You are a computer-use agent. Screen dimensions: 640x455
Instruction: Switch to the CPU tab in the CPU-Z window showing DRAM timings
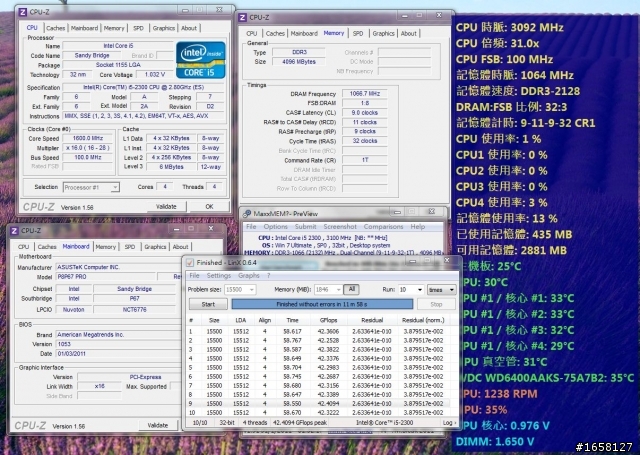click(x=252, y=33)
